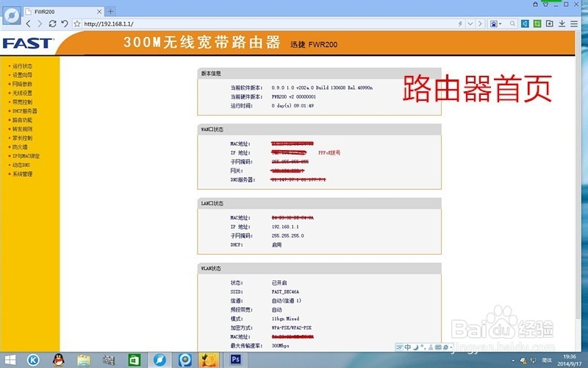The height and width of the screenshot is (368, 588).
Task: Bookmark the page with the star icon
Action: [77, 24]
